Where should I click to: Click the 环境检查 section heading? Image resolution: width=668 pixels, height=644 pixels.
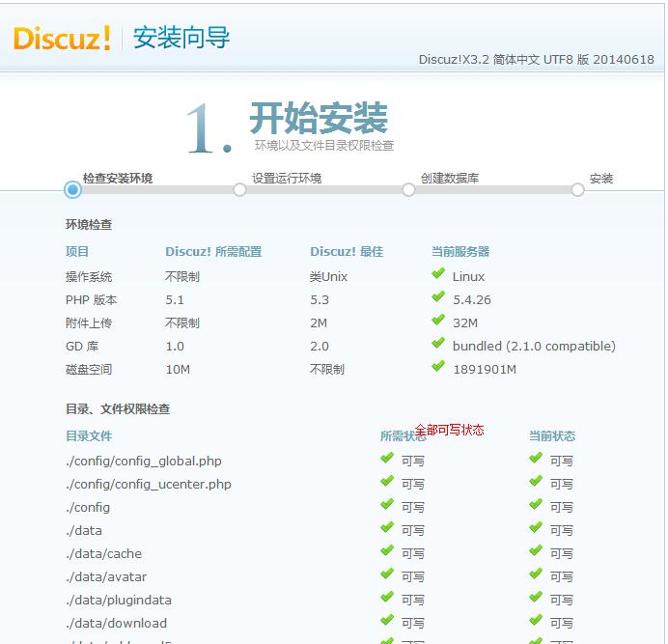click(x=89, y=225)
